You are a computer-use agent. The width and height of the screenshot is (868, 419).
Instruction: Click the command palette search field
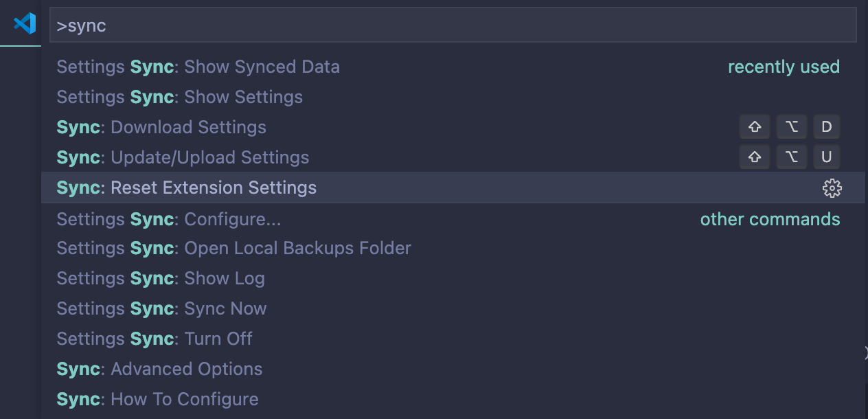tap(453, 25)
